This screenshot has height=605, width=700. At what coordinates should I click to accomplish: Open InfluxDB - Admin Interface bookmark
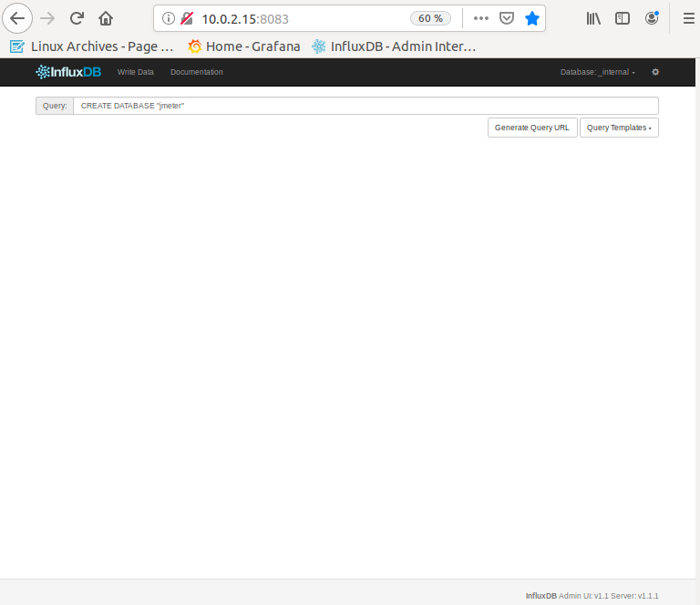click(x=394, y=46)
